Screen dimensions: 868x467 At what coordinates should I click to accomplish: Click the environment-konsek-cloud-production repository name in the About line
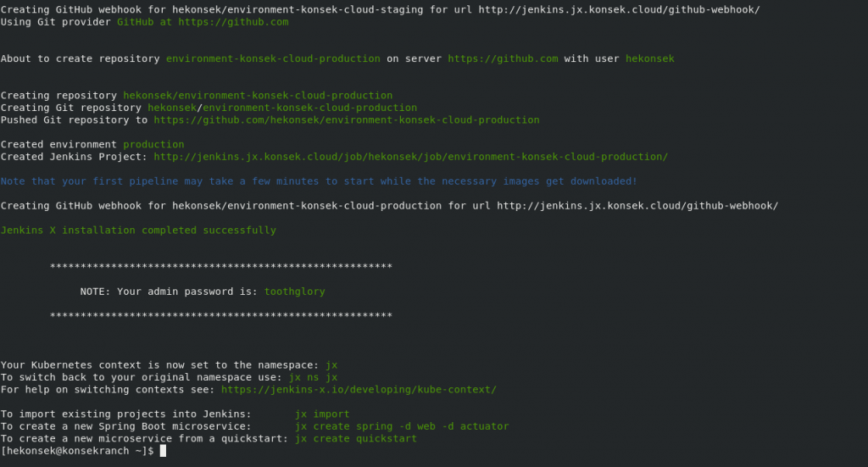click(273, 58)
